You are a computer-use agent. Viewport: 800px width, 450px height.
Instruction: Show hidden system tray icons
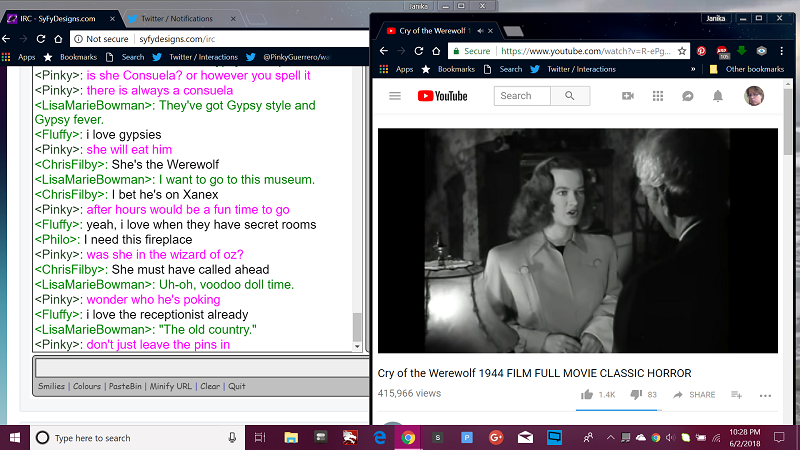click(x=610, y=438)
